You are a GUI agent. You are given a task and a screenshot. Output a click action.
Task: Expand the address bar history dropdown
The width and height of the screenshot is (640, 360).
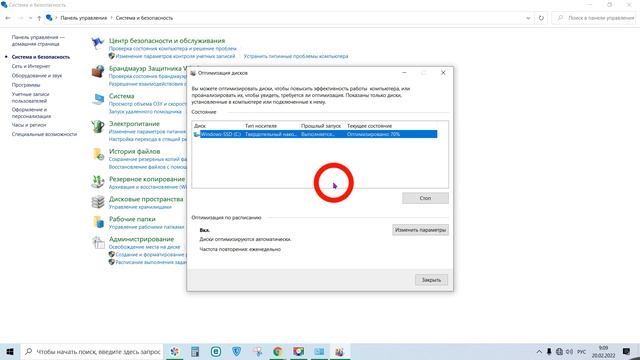[x=528, y=18]
